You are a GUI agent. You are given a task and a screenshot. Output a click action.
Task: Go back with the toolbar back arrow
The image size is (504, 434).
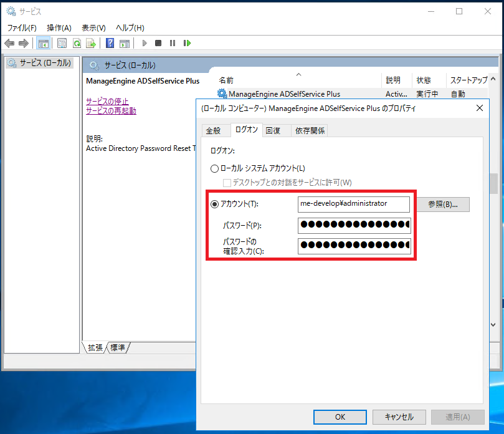tap(9, 43)
